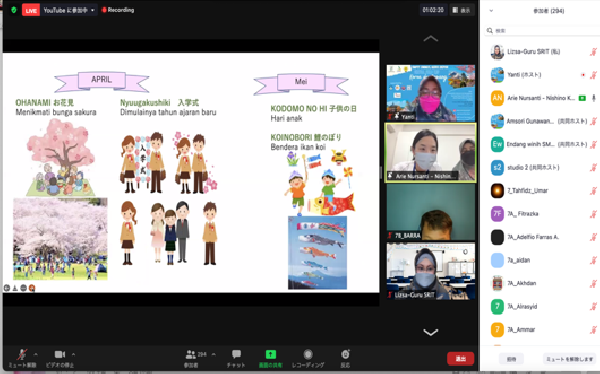This screenshot has height=374, width=600.
Task: Click the green share screen icon
Action: 271,354
